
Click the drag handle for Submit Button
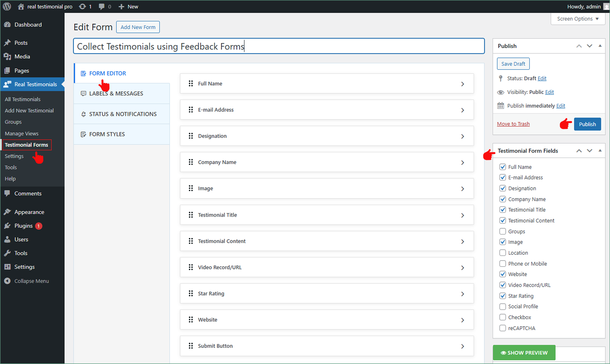coord(191,346)
